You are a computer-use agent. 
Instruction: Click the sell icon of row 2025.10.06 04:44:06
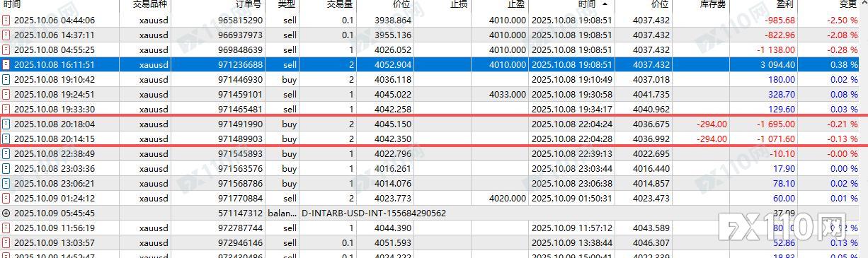click(x=6, y=20)
